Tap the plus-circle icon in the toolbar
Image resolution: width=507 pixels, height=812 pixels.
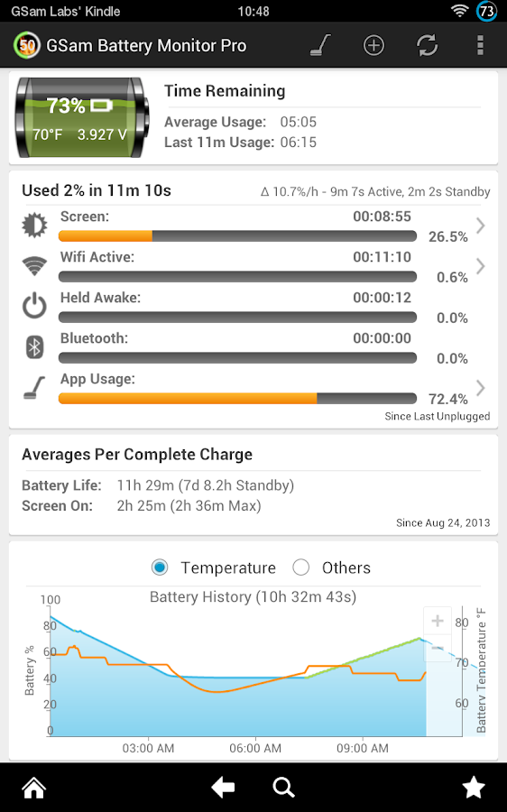click(373, 45)
